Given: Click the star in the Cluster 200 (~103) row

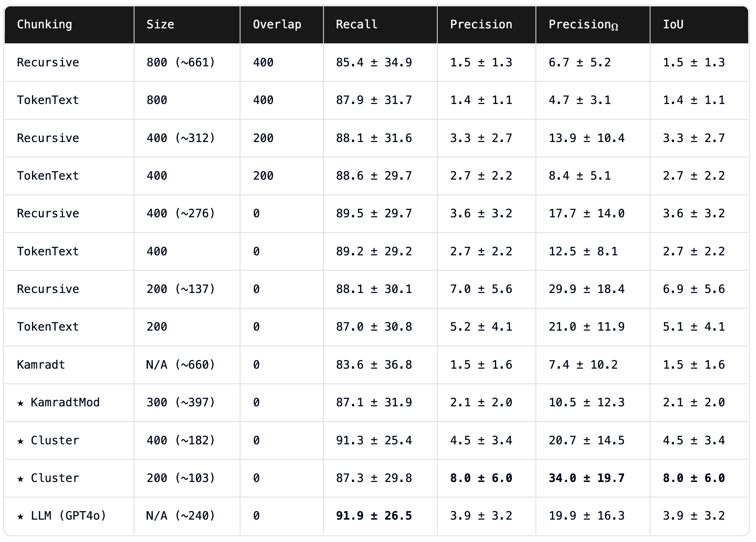Looking at the screenshot, I should [21, 479].
